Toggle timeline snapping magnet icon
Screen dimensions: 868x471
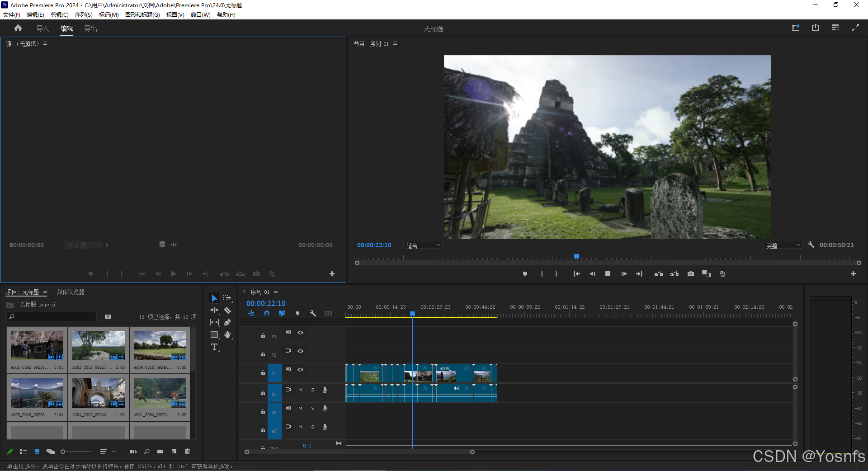pos(267,313)
